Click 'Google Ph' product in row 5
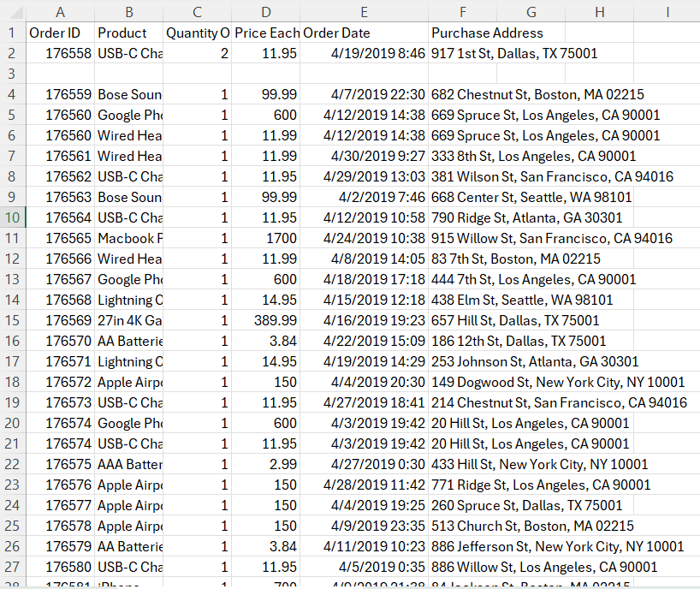700x589 pixels. pyautogui.click(x=129, y=115)
